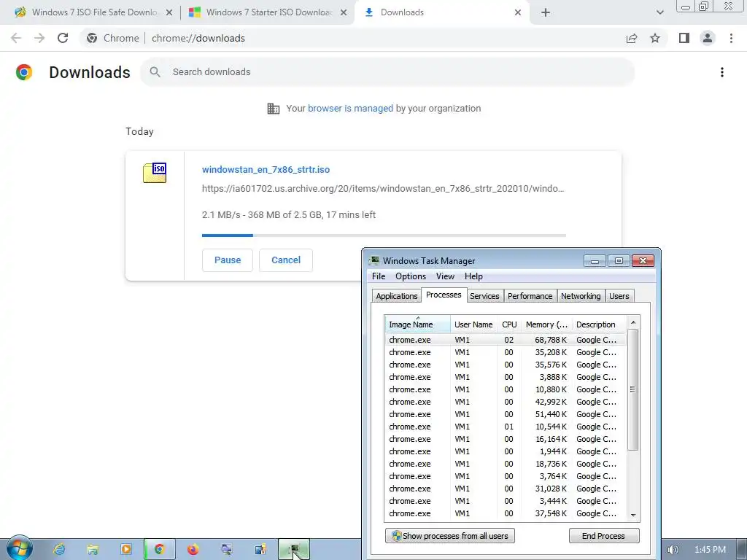Launch Internet Explorer from the taskbar

point(59,550)
